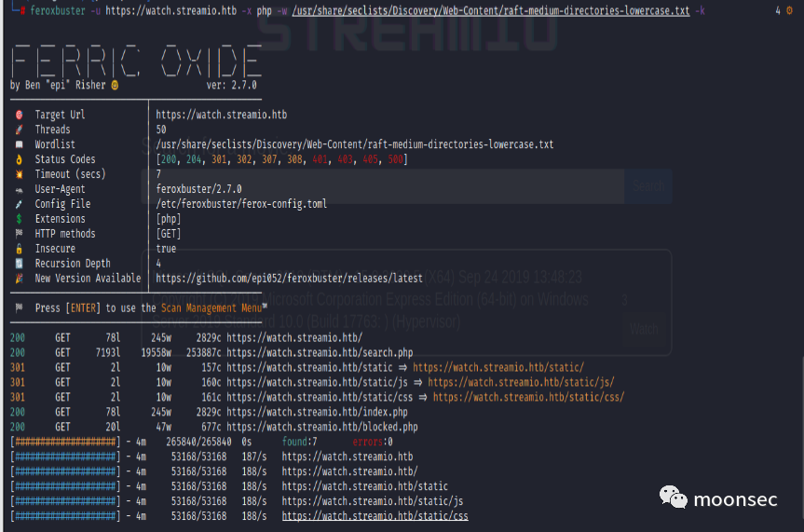Click the progress bar for watch.streamio.htb/static scan
804x532 pixels.
(x=65, y=486)
